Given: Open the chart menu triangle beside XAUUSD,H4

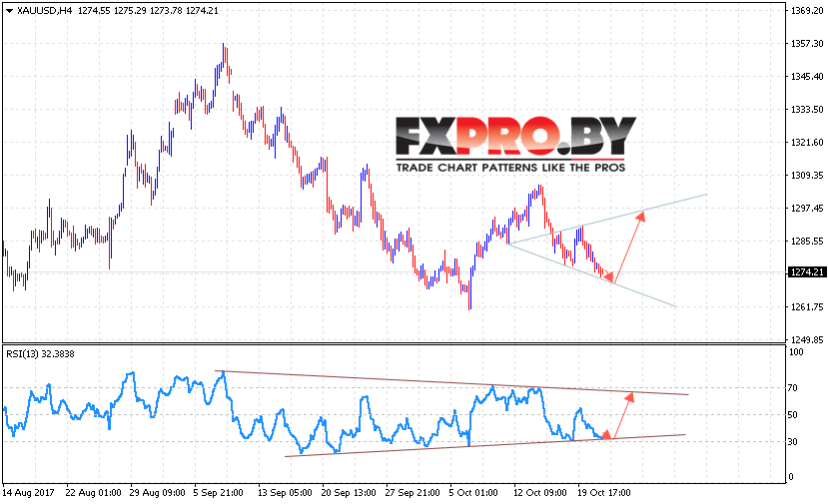Looking at the screenshot, I should pyautogui.click(x=9, y=11).
